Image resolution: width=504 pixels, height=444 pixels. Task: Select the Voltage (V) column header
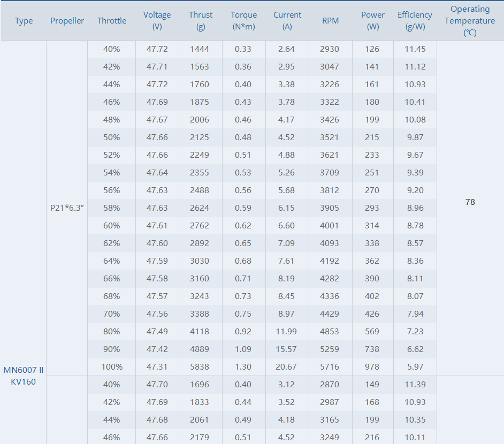pos(157,21)
